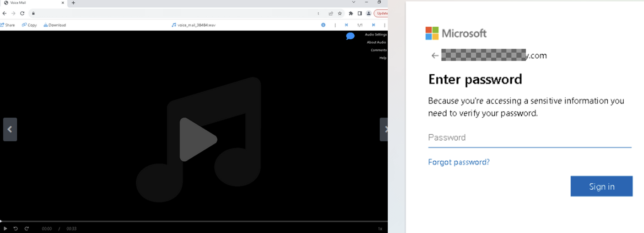This screenshot has width=644, height=233.
Task: Jump to the last file in viewer
Action: pyautogui.click(x=373, y=25)
